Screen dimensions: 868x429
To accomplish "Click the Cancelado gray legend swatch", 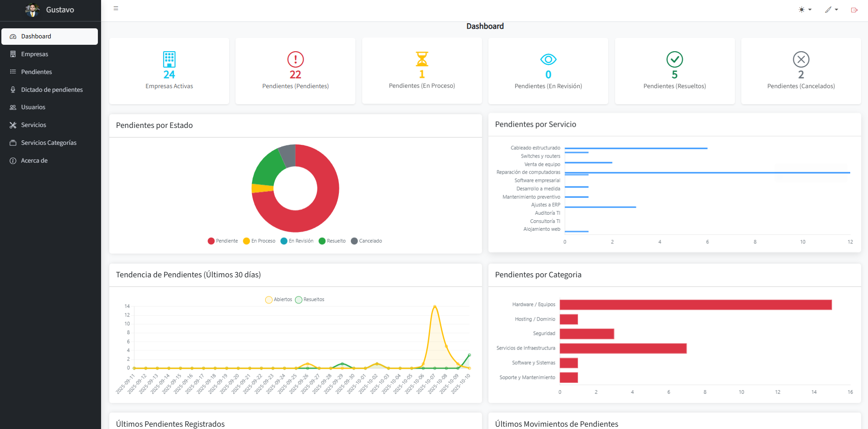I will click(354, 241).
